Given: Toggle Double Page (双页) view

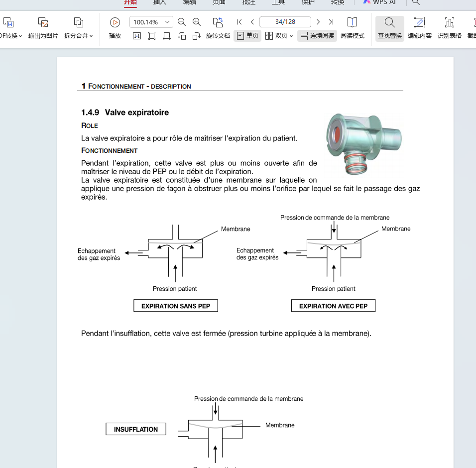Looking at the screenshot, I should [276, 36].
